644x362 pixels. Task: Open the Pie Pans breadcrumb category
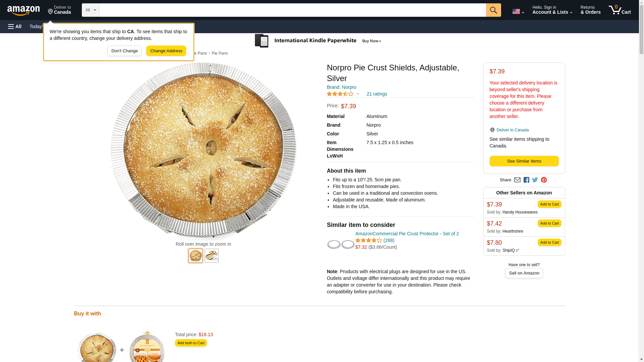[x=220, y=53]
